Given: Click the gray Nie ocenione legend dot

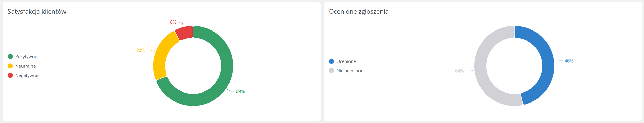Looking at the screenshot, I should click(331, 71).
